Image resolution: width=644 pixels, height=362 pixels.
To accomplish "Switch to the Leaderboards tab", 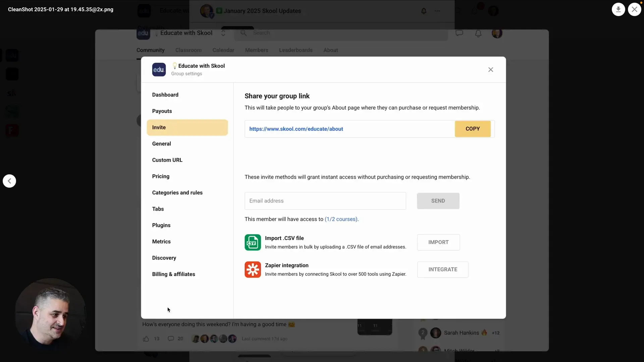I will point(296,50).
